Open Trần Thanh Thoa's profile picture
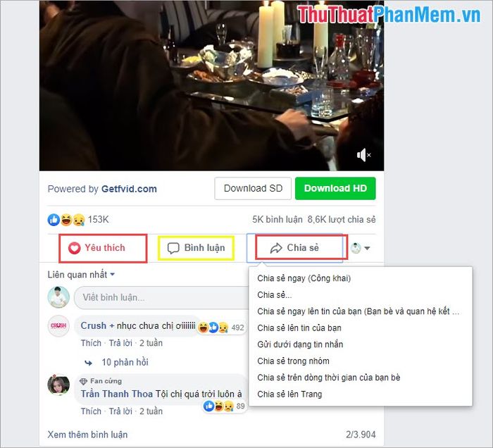The image size is (493, 448). click(x=58, y=385)
